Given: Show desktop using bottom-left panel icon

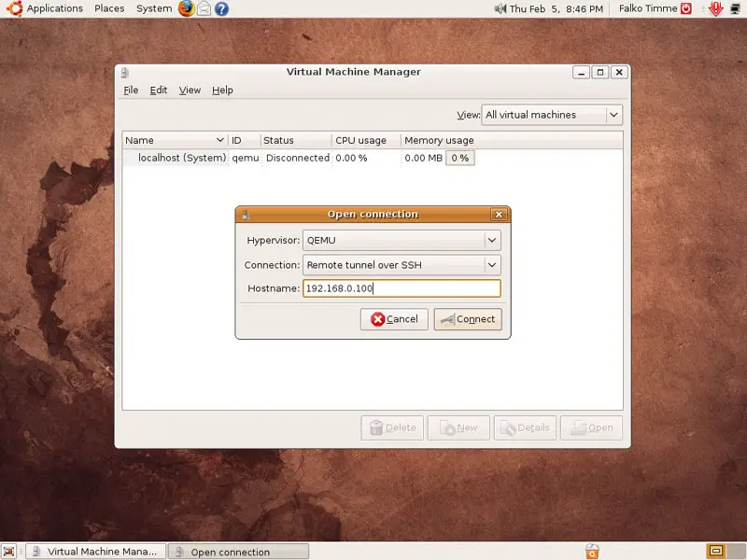Looking at the screenshot, I should pyautogui.click(x=9, y=551).
